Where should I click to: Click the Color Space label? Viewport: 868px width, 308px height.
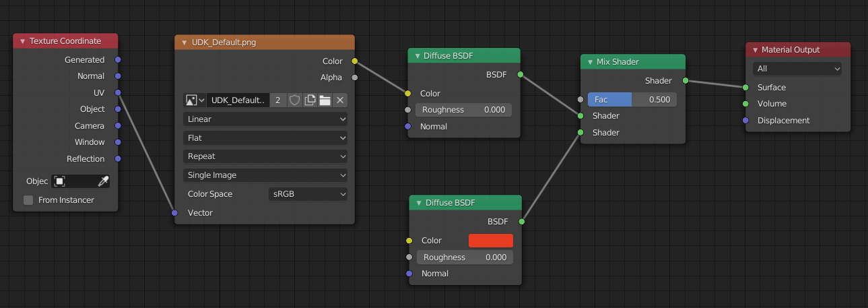pyautogui.click(x=210, y=194)
